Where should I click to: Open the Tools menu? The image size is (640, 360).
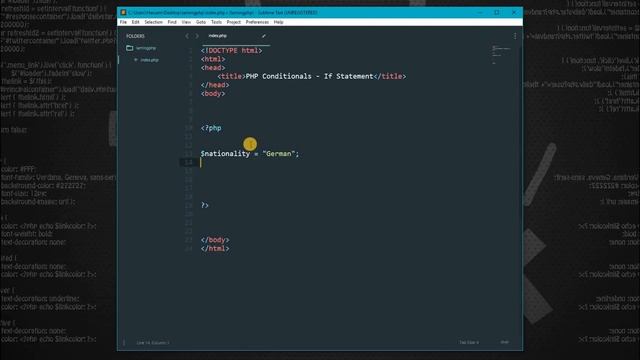pos(216,22)
